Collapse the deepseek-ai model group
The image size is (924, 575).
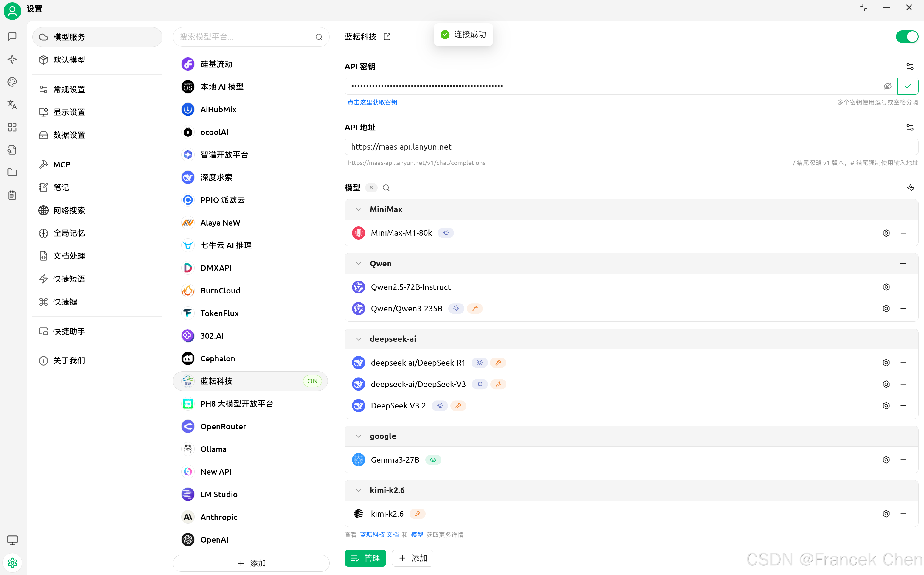click(x=358, y=339)
